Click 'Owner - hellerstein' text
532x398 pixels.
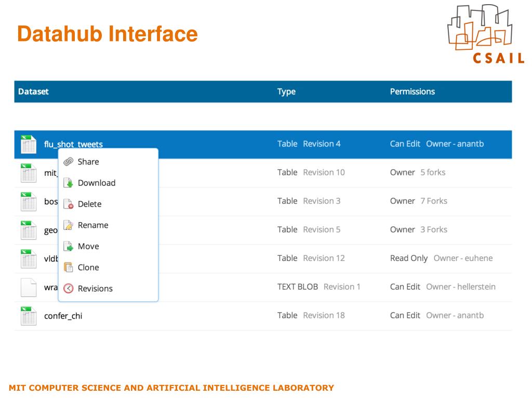tap(461, 287)
